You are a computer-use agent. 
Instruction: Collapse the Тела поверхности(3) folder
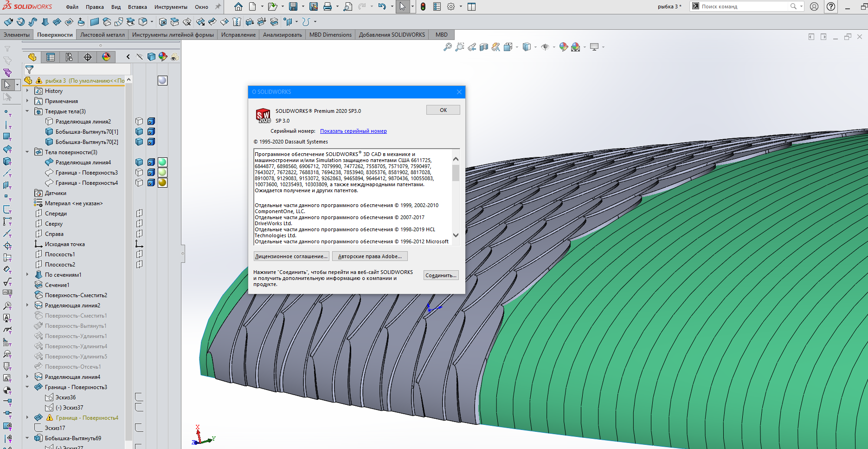tap(27, 152)
